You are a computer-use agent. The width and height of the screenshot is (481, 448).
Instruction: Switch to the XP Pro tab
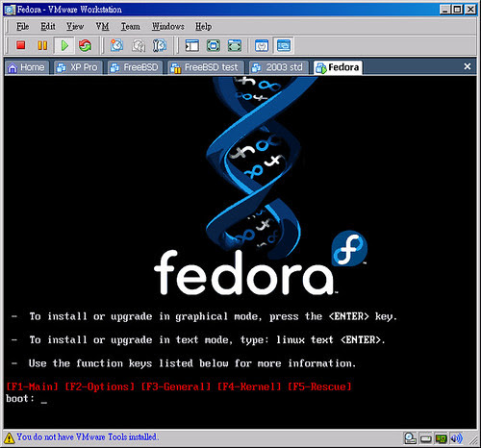(x=78, y=67)
